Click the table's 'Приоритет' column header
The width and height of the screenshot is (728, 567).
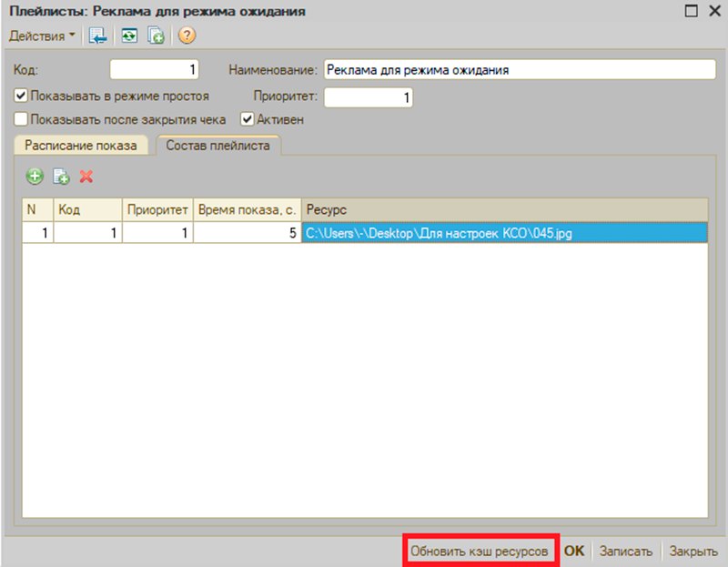coord(157,210)
